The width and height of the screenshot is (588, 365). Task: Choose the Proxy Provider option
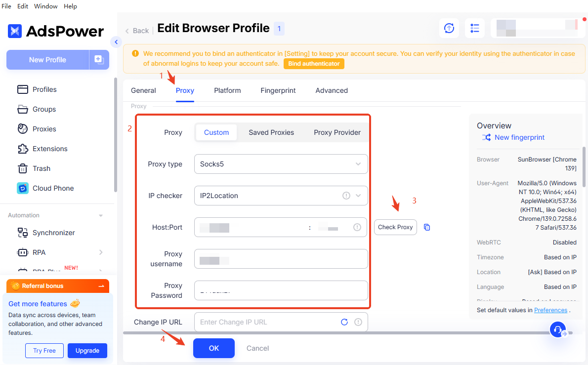337,132
